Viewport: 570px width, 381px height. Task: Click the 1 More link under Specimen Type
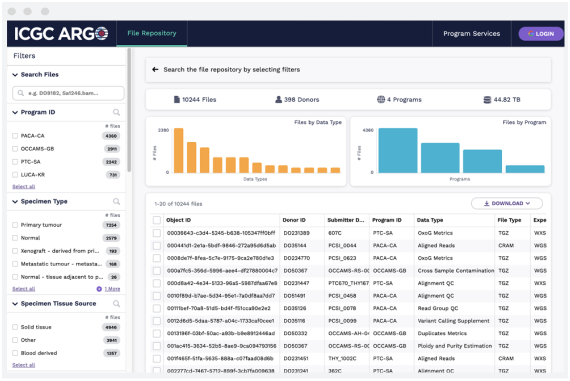(x=109, y=289)
